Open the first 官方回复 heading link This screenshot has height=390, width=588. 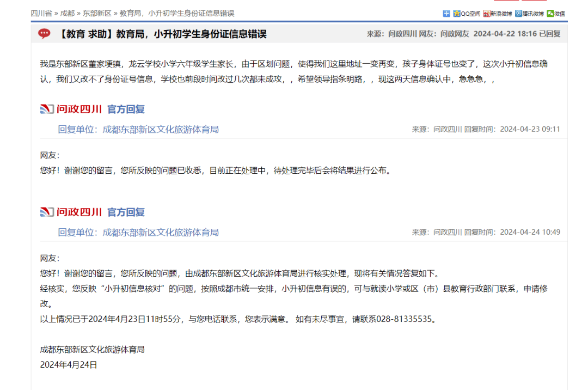click(128, 109)
